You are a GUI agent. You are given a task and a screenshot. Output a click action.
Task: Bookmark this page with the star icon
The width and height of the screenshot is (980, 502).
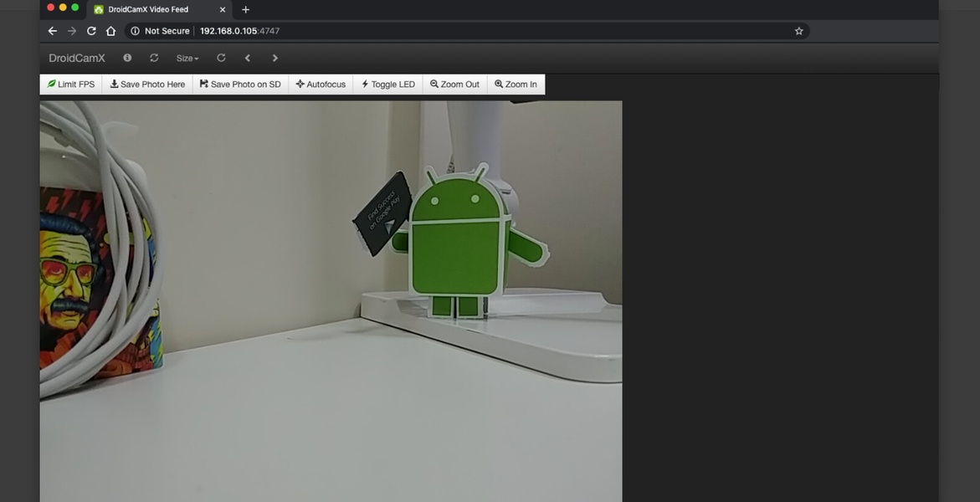click(x=798, y=31)
